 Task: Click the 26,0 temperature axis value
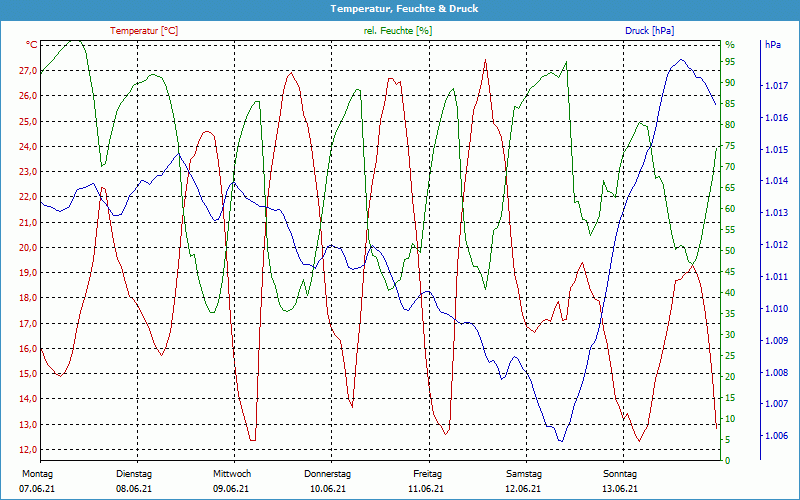tap(28, 96)
